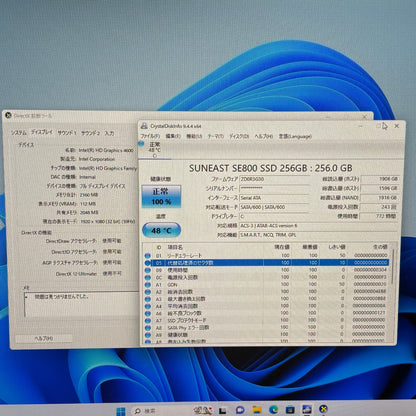Click the 生の値 column header
The height and width of the screenshot is (416, 416).
380,247
